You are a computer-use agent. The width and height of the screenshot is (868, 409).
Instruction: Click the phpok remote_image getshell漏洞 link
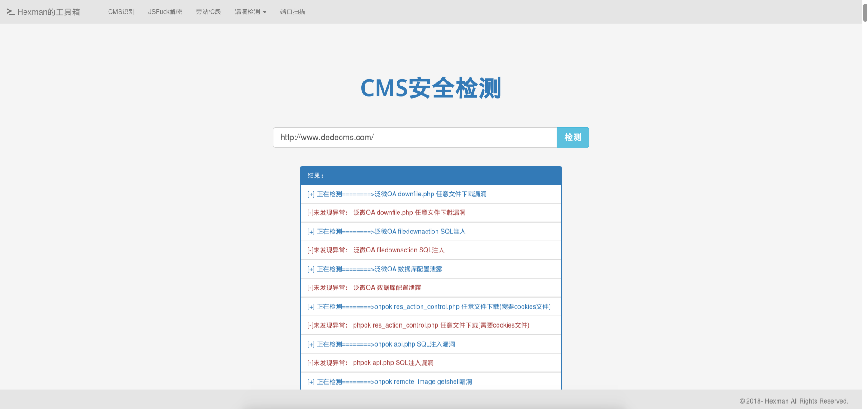pyautogui.click(x=389, y=381)
